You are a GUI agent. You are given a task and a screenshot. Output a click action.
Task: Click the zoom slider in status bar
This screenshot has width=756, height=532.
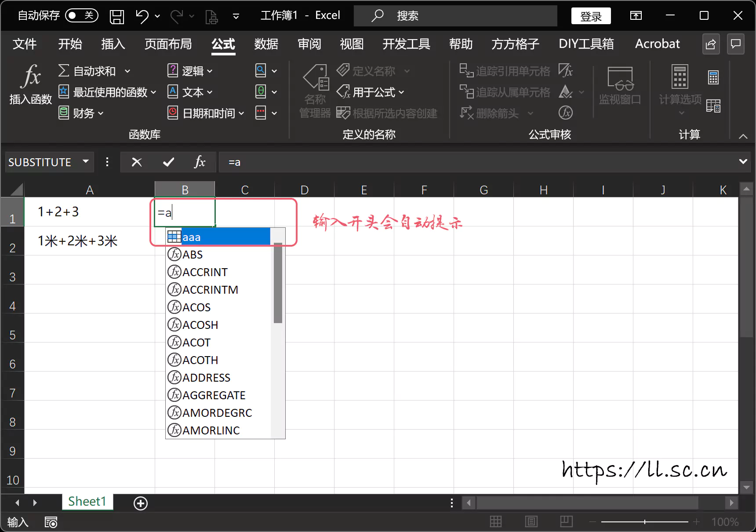click(644, 522)
